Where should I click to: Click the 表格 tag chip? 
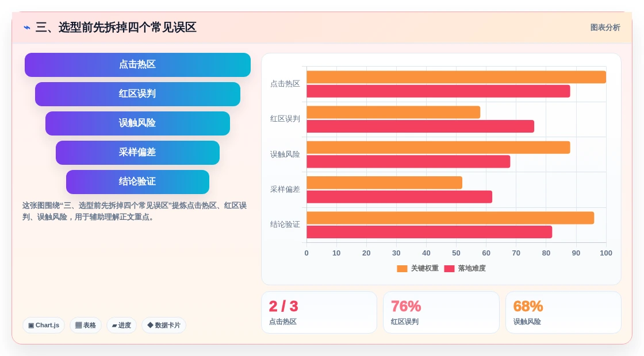click(86, 325)
